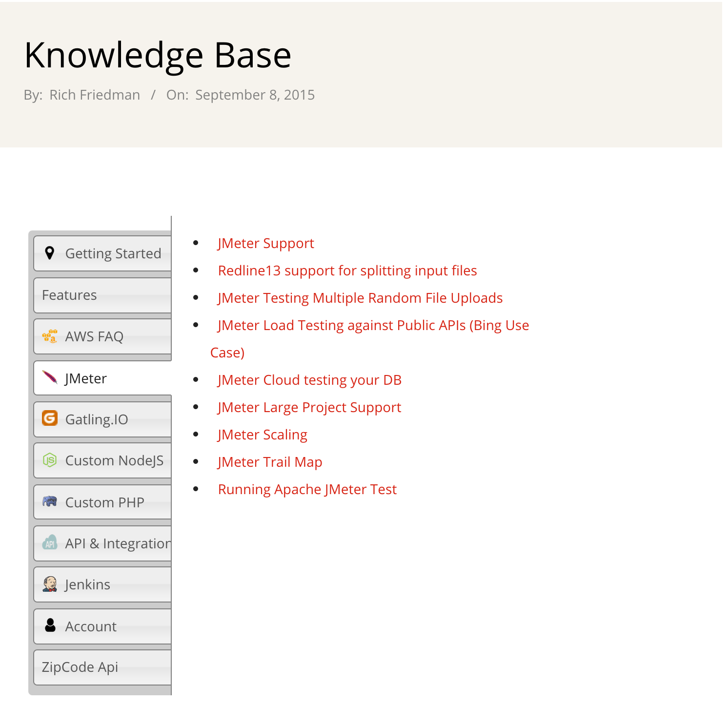728x707 pixels.
Task: Open JMeter Testing Multiple Random File Uploads
Action: point(360,298)
